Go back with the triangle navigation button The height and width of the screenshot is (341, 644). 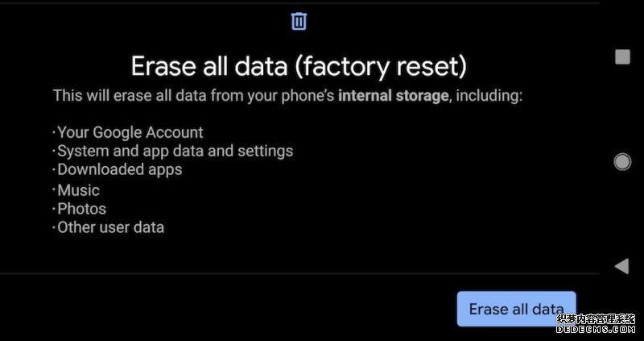point(621,266)
